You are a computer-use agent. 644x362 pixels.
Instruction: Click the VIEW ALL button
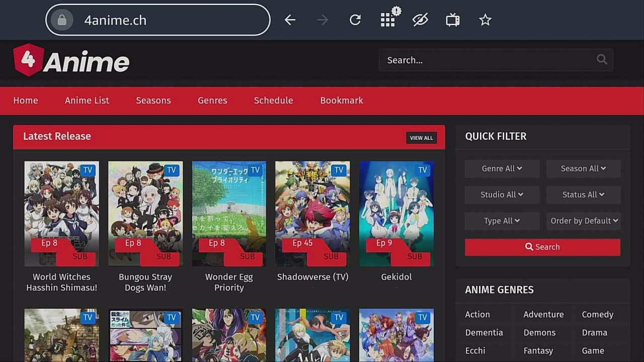point(421,138)
